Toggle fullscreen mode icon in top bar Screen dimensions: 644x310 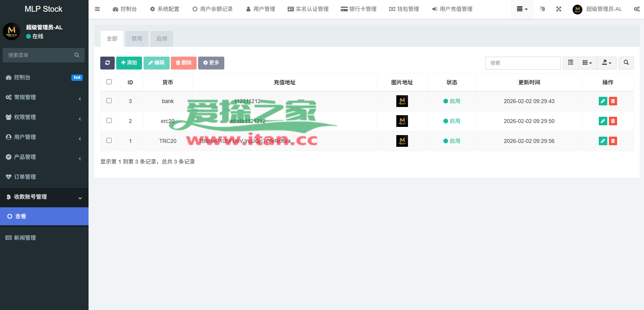[x=559, y=9]
